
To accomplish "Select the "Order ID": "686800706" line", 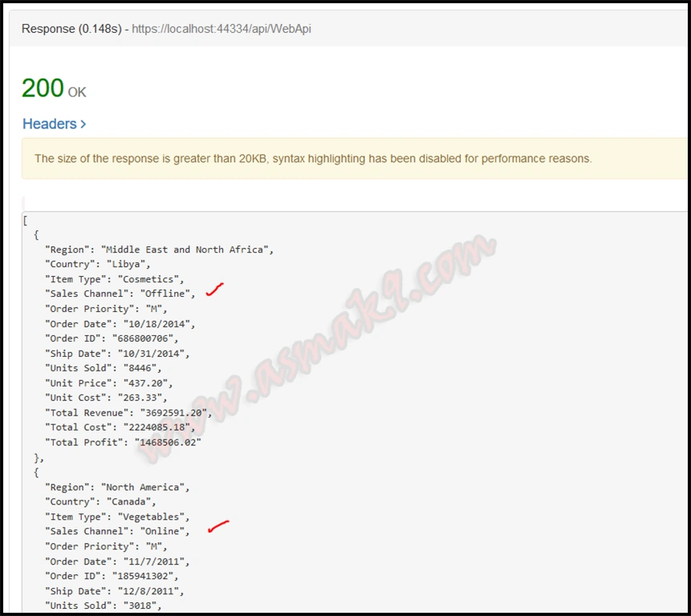I will pos(112,338).
